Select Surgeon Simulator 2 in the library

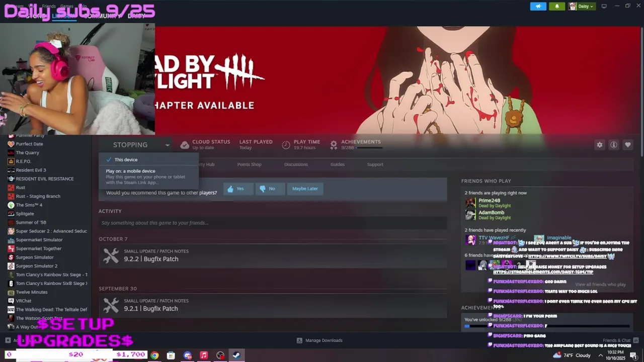click(36, 266)
